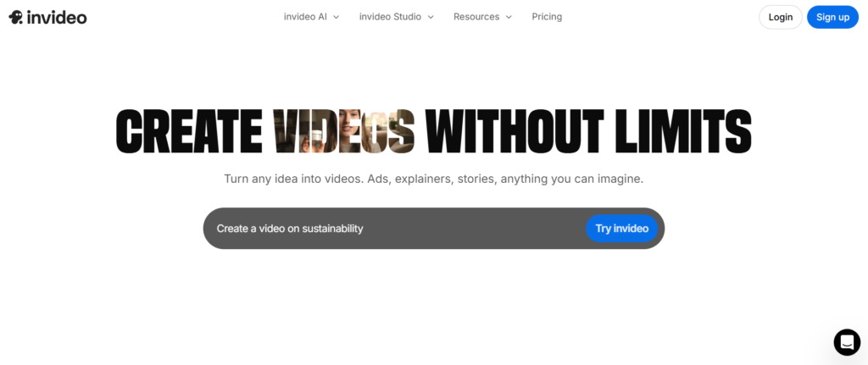The height and width of the screenshot is (365, 868).
Task: Click the 'Turn any idea into videos' subtitle
Action: pos(433,180)
